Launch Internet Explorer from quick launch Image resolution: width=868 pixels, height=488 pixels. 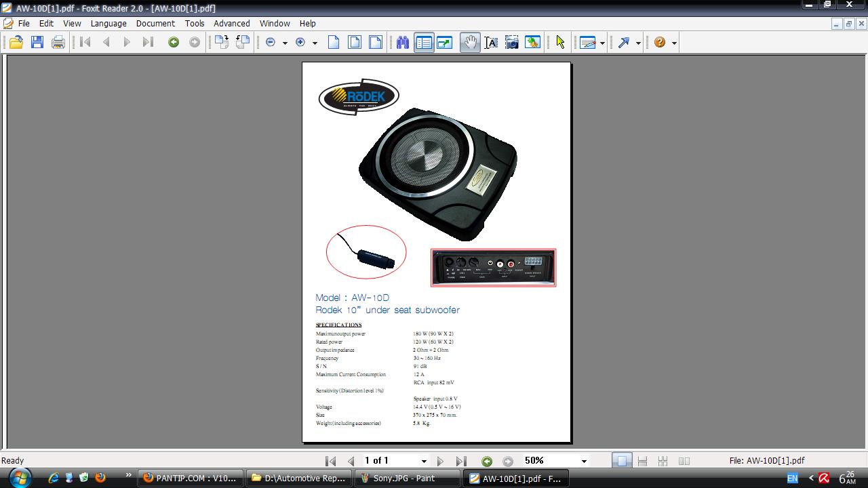coord(54,478)
